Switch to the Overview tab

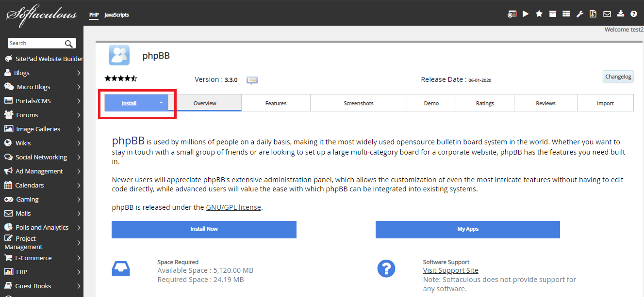(x=205, y=103)
